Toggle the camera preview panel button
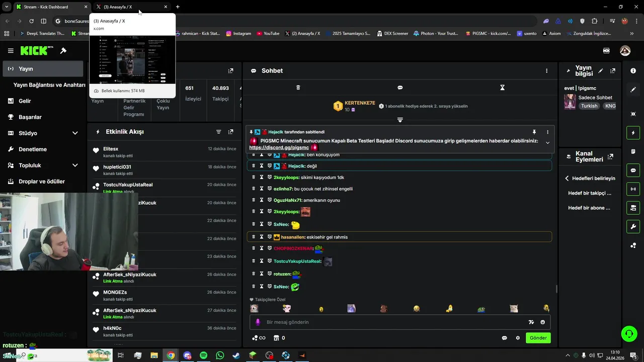 [633, 208]
